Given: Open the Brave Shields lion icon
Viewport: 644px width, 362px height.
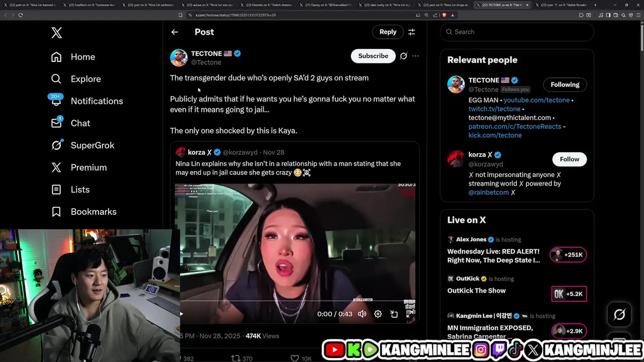Looking at the screenshot, I should pyautogui.click(x=444, y=15).
